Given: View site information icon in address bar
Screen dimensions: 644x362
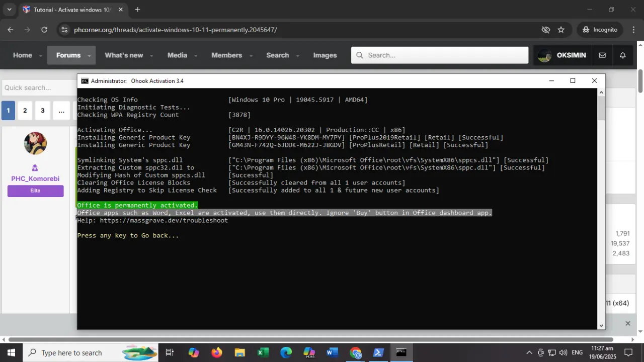Looking at the screenshot, I should click(x=64, y=30).
